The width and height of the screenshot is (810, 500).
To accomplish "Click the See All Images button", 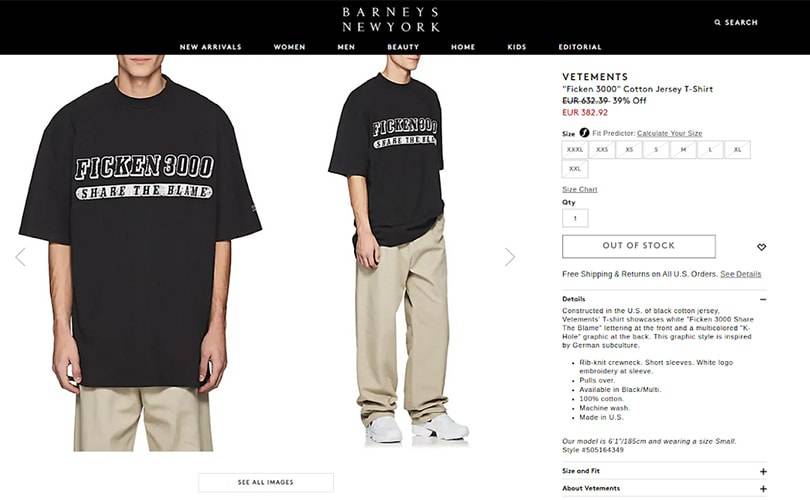I will [266, 482].
